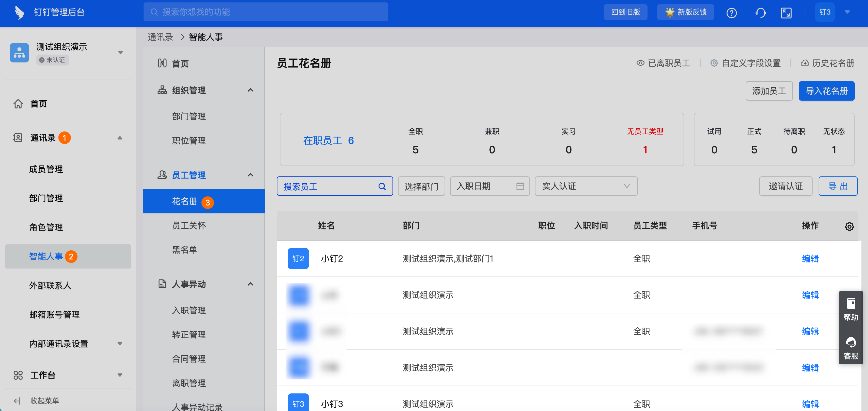Open 合同管理 menu item

pyautogui.click(x=189, y=359)
